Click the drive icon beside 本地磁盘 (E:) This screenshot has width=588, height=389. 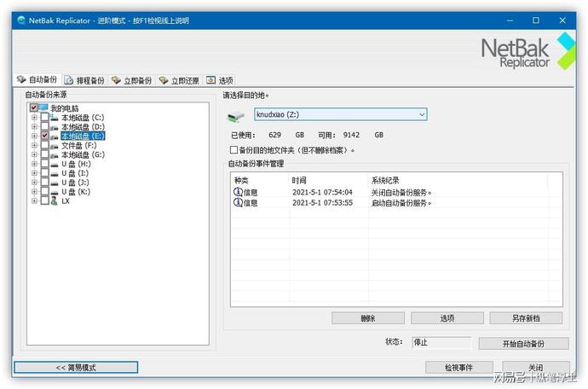click(x=55, y=136)
